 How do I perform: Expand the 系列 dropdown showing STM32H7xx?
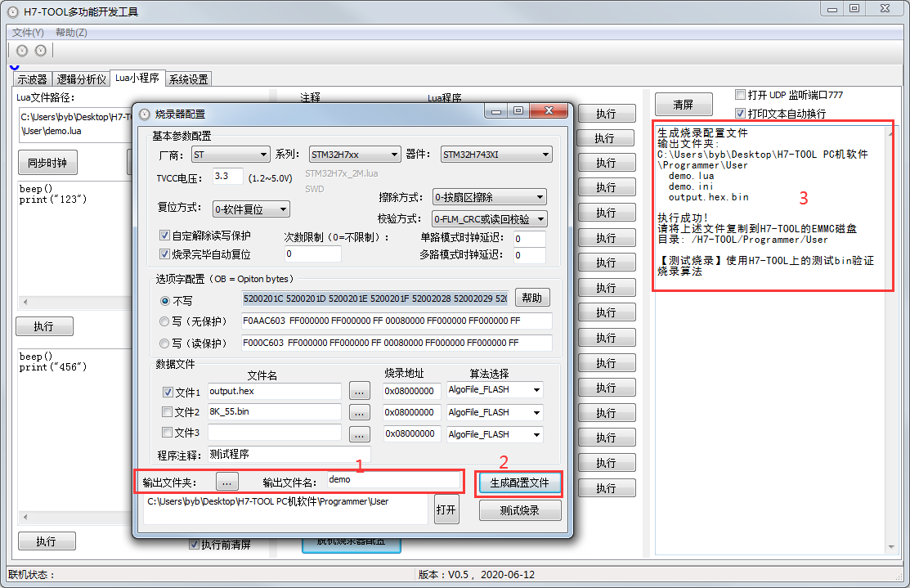(355, 155)
